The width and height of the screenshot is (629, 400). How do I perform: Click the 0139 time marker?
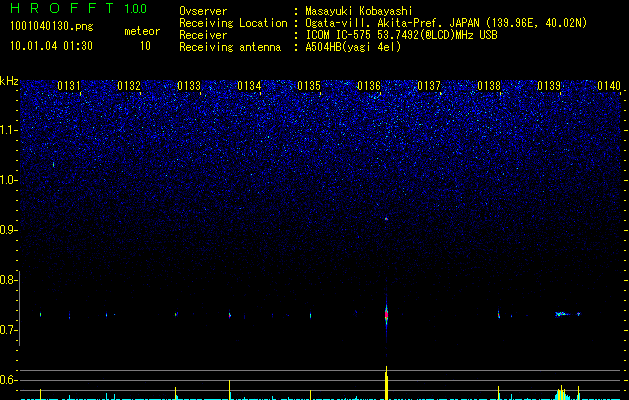[x=549, y=85]
